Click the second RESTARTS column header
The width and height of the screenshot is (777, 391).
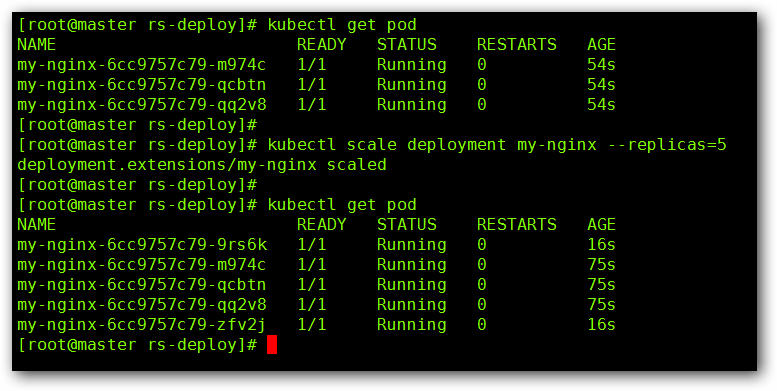516,224
